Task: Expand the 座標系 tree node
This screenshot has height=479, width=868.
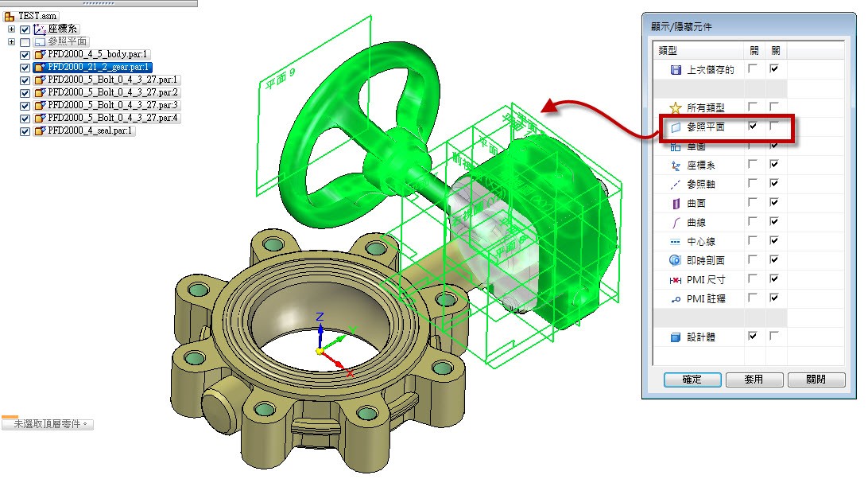Action: click(12, 29)
